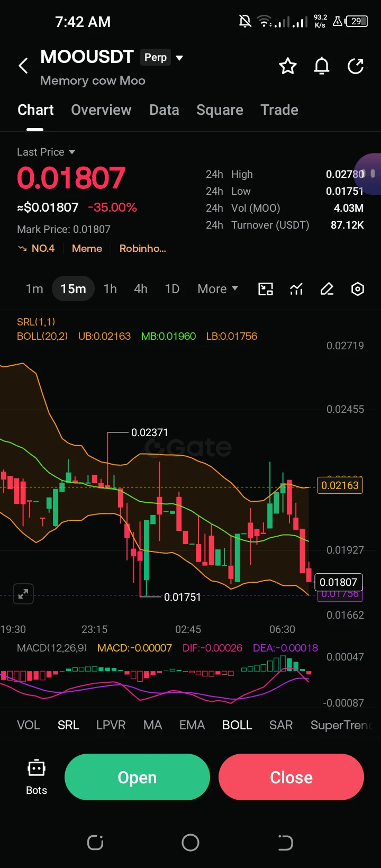Open the Square tab
This screenshot has height=868, width=381.
click(x=220, y=110)
